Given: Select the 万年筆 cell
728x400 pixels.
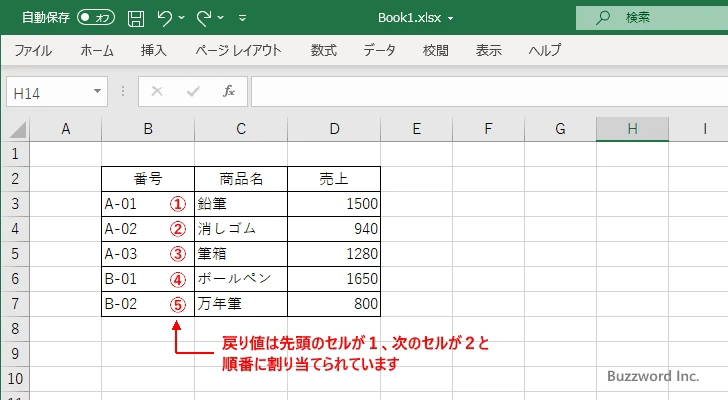Looking at the screenshot, I should (241, 304).
